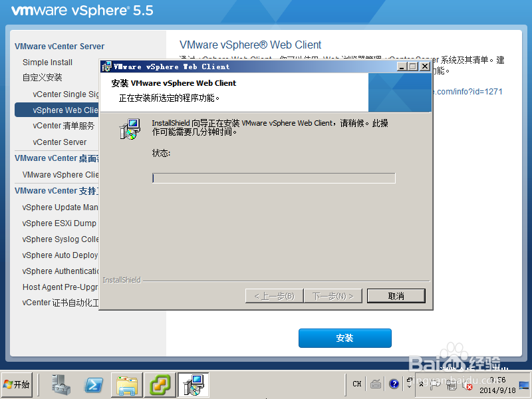Screen dimensions: 532x399
Task: Launch vSphere Client from the taskbar
Action: click(x=160, y=384)
